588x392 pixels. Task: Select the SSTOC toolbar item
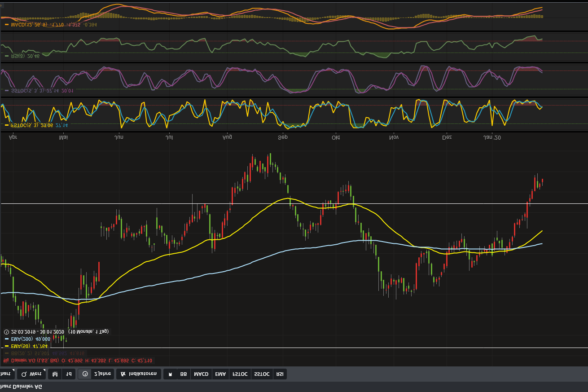click(x=262, y=374)
